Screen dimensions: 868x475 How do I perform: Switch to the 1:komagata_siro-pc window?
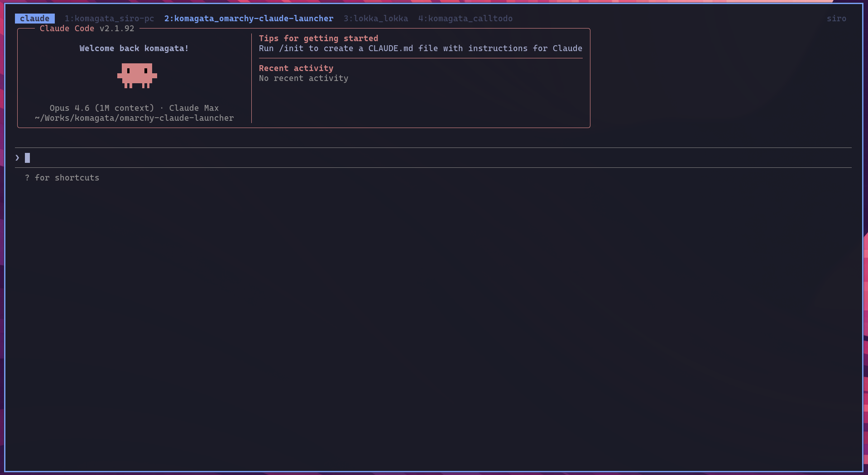point(109,19)
